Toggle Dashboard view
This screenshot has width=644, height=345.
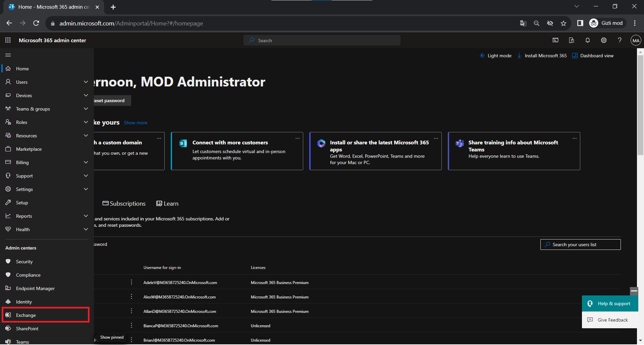click(593, 56)
